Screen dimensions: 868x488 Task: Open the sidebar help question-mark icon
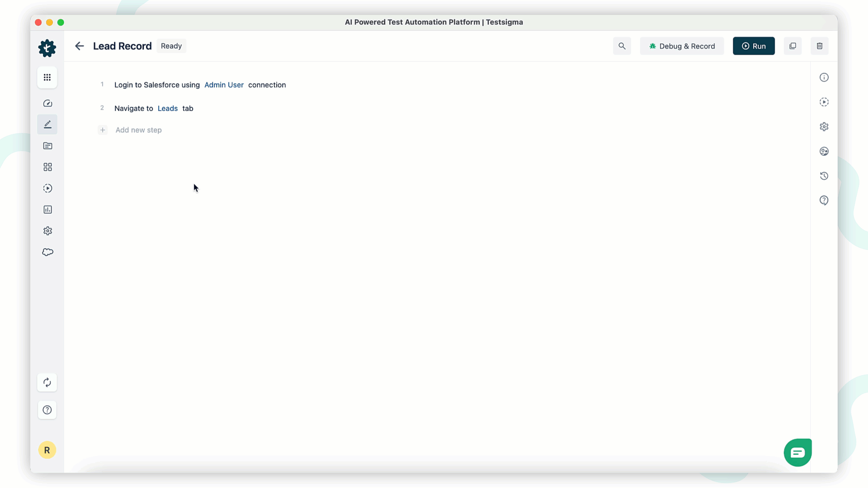click(47, 410)
